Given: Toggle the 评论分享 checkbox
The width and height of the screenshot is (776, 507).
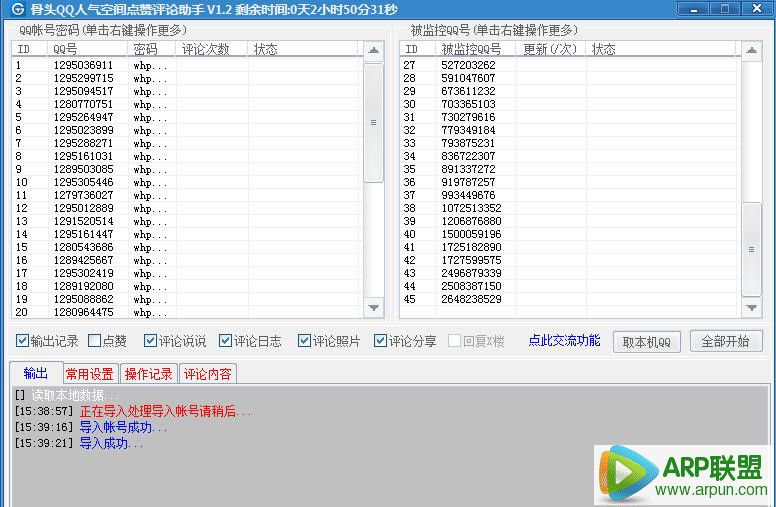Looking at the screenshot, I should pyautogui.click(x=380, y=341).
